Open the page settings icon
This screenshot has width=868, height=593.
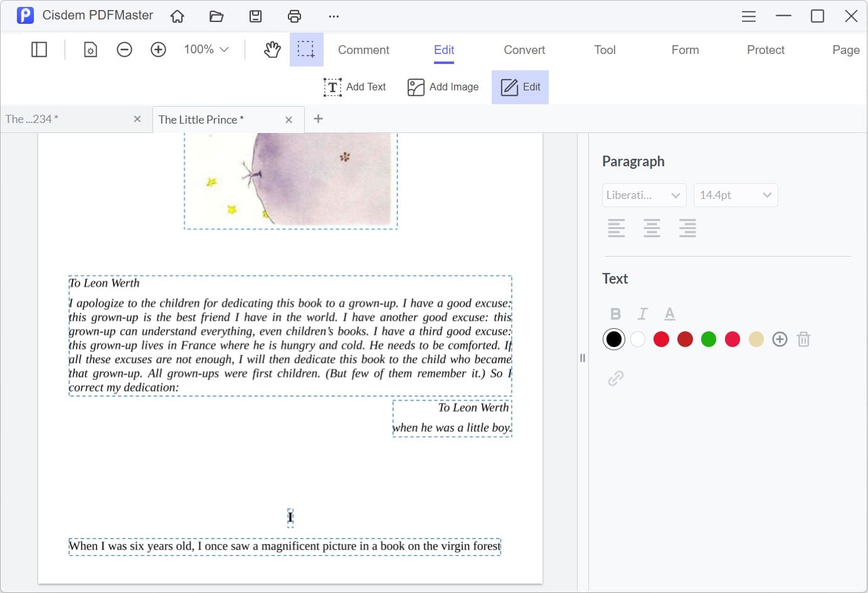click(90, 49)
